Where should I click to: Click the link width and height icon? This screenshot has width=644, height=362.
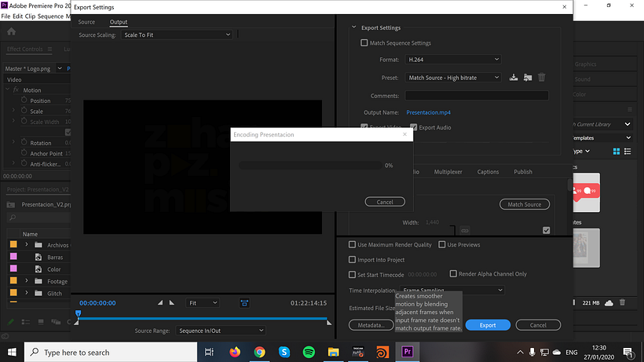click(x=464, y=231)
